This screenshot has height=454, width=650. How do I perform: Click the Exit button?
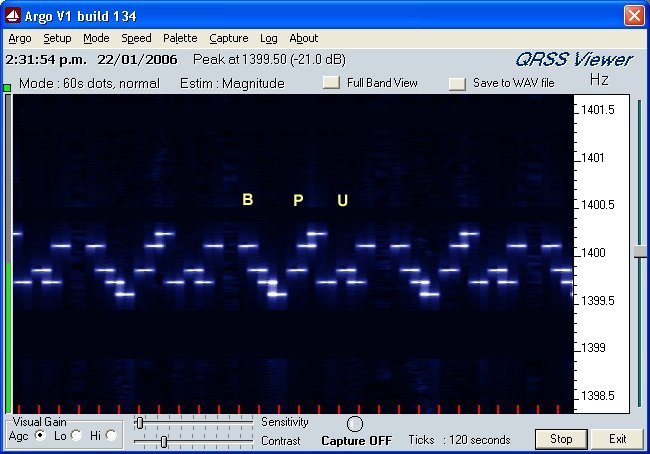617,439
